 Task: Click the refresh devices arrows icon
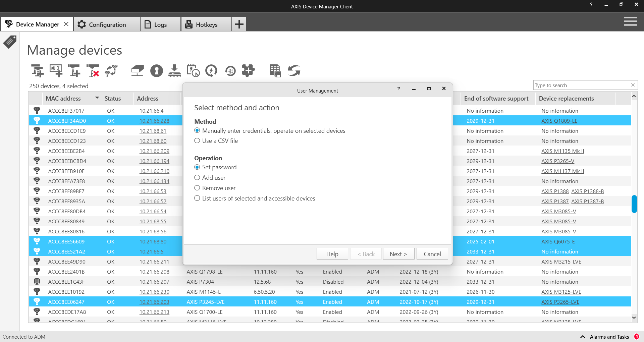tap(294, 71)
